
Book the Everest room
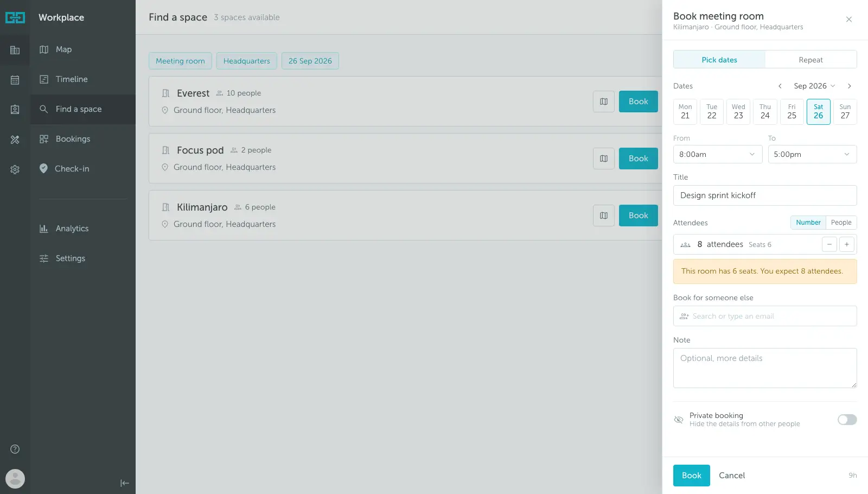(x=638, y=102)
